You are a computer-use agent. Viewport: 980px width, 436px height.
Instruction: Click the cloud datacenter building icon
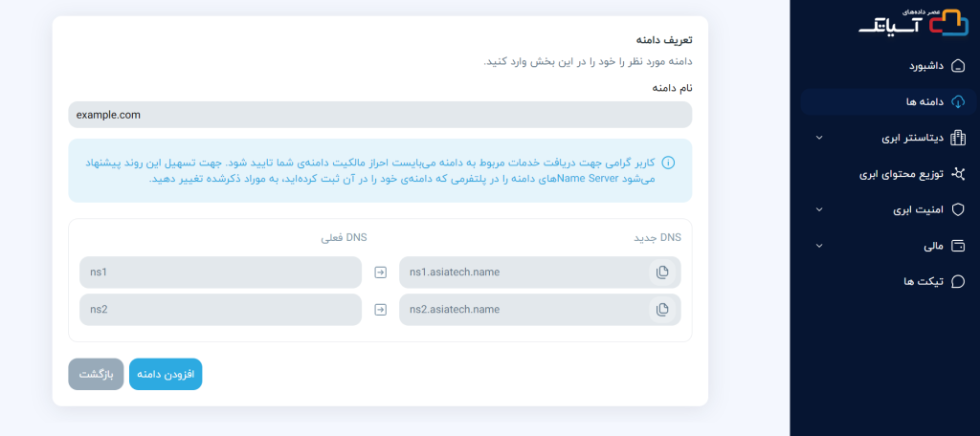click(957, 138)
